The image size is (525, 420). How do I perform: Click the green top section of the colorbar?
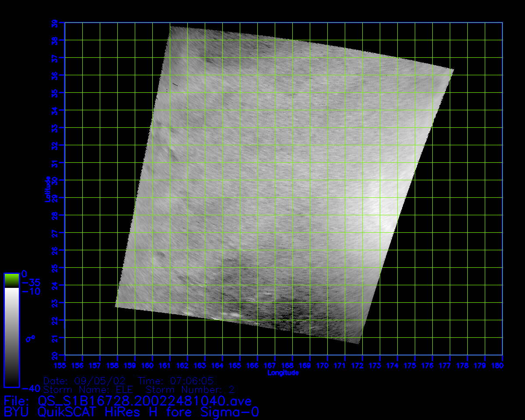click(11, 280)
